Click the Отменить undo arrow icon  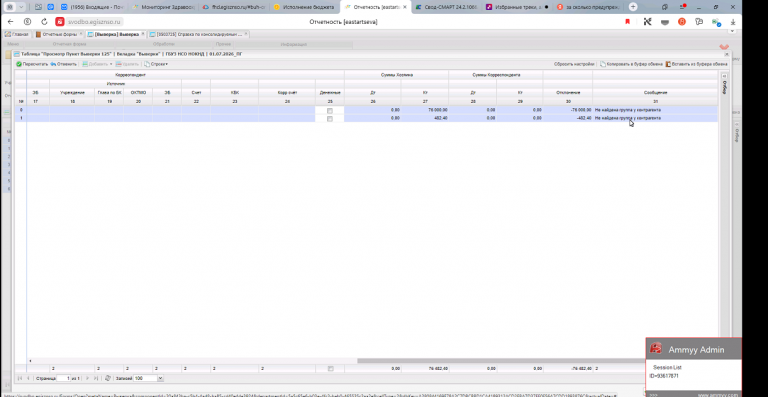(x=53, y=64)
